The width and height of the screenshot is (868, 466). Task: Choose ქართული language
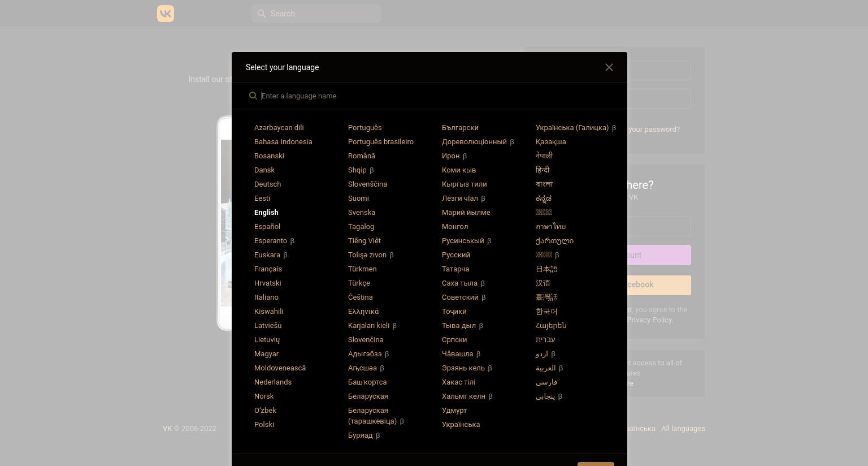[554, 241]
